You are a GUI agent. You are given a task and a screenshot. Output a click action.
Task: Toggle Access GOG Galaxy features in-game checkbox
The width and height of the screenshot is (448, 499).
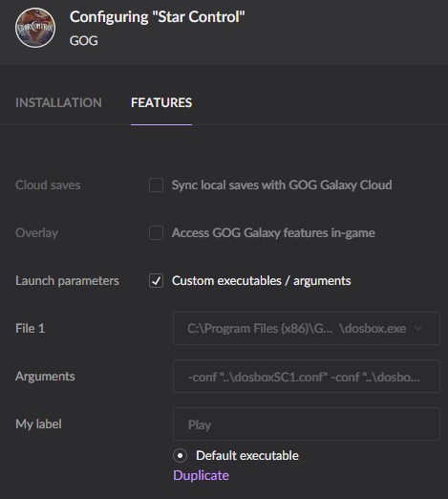pos(156,233)
